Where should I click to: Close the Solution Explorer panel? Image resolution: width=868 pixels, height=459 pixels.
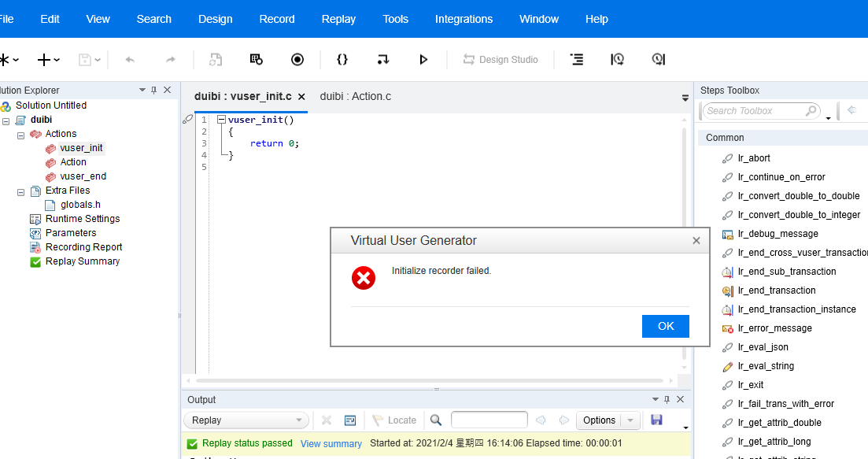[x=167, y=90]
